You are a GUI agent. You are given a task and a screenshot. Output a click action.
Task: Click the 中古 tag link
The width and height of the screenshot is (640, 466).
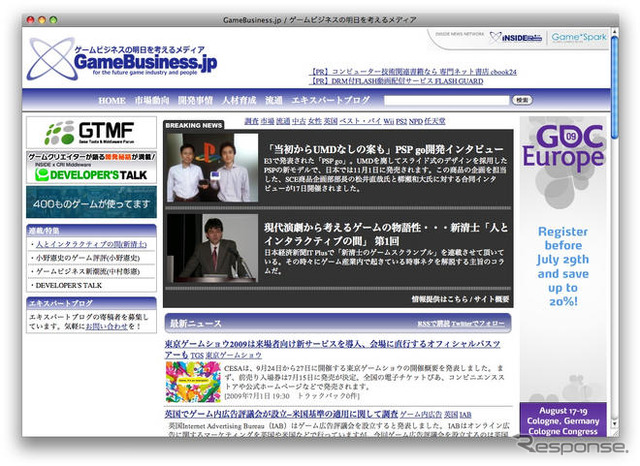coord(299,121)
